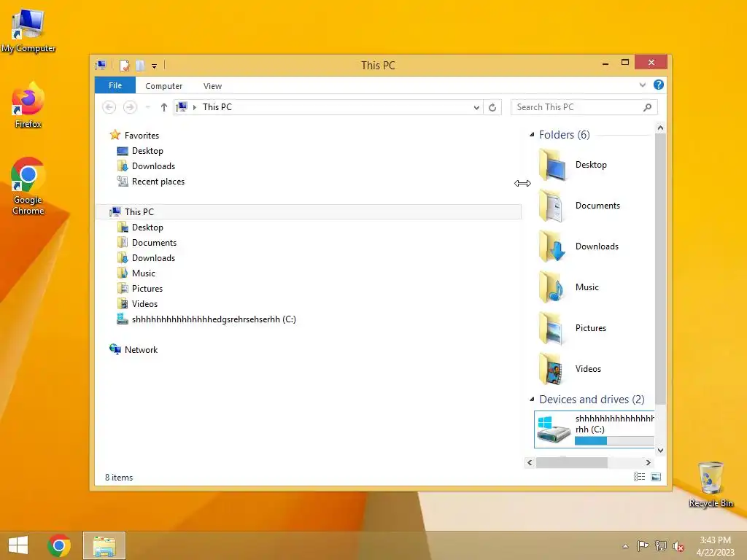The image size is (747, 560).
Task: Click the File Explorer taskbar button
Action: [x=104, y=545]
